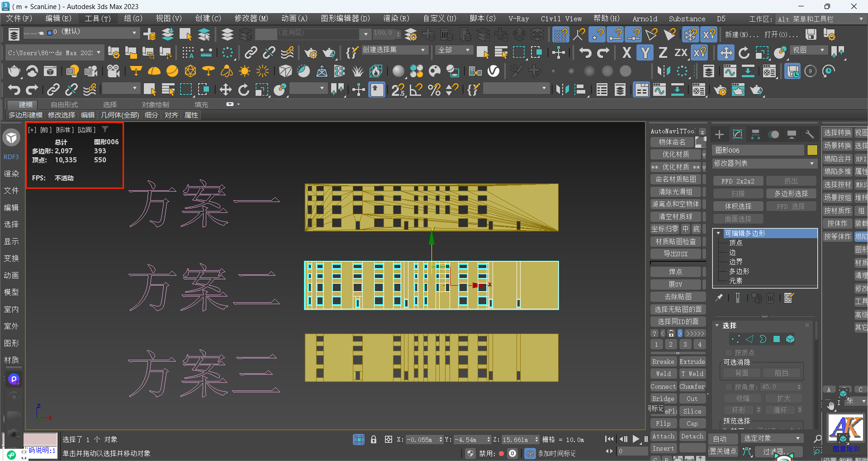Click Chamfer button in tool panel
This screenshot has width=868, height=461.
[692, 386]
